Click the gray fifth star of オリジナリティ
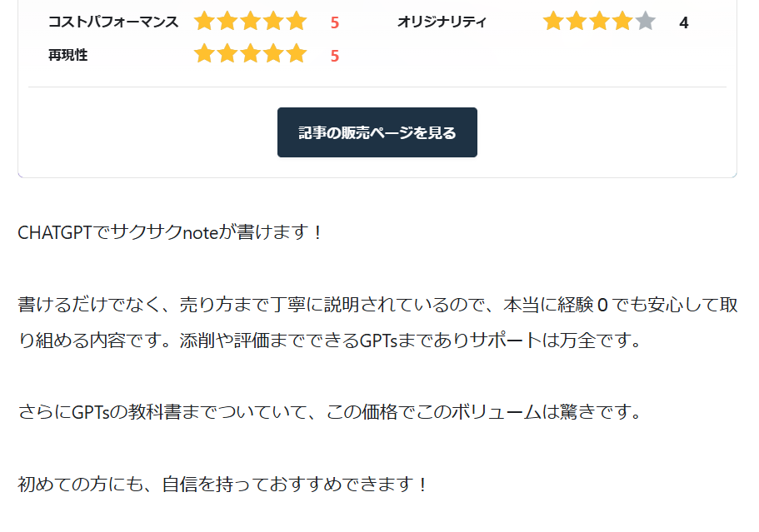 (x=645, y=22)
